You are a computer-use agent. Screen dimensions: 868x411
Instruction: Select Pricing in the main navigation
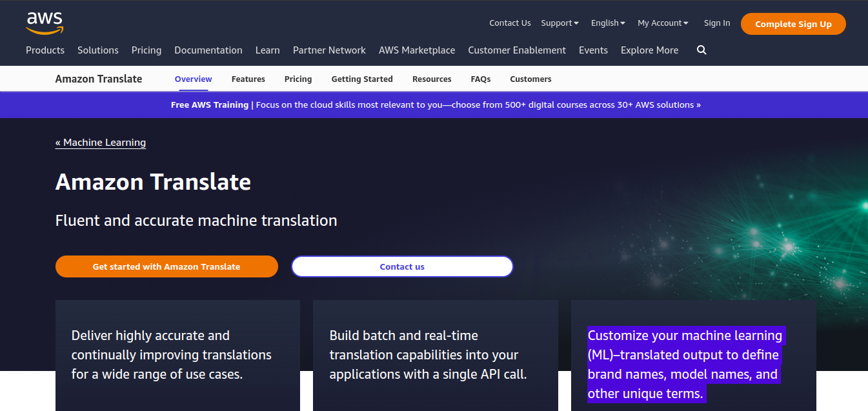pyautogui.click(x=146, y=50)
